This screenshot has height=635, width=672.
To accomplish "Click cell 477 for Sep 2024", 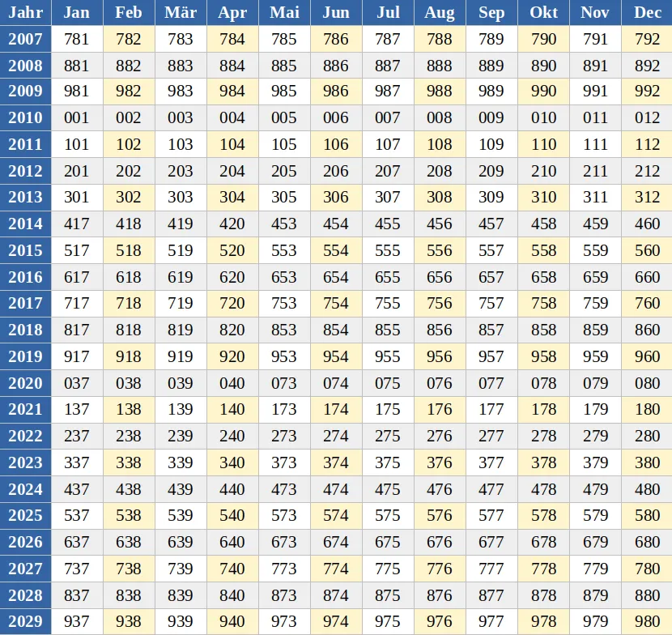I will click(x=491, y=489).
